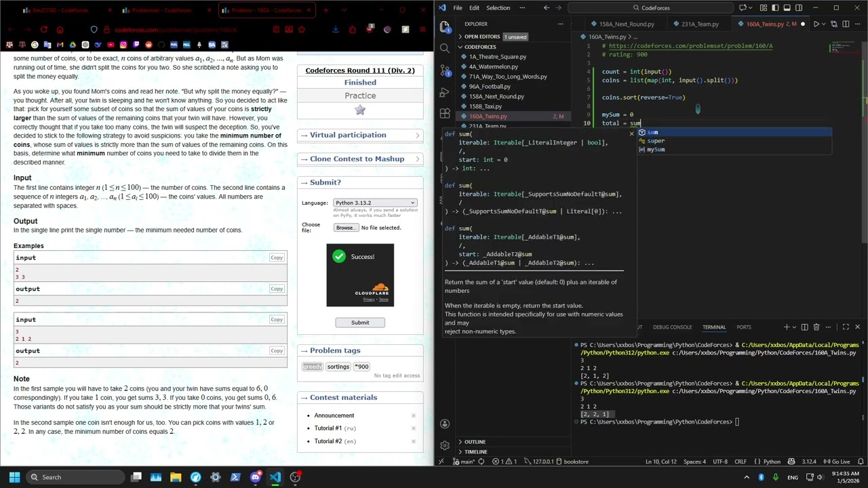Viewport: 868px width, 488px height.
Task: Open the Search view in VS Code activity bar
Action: 445,48
